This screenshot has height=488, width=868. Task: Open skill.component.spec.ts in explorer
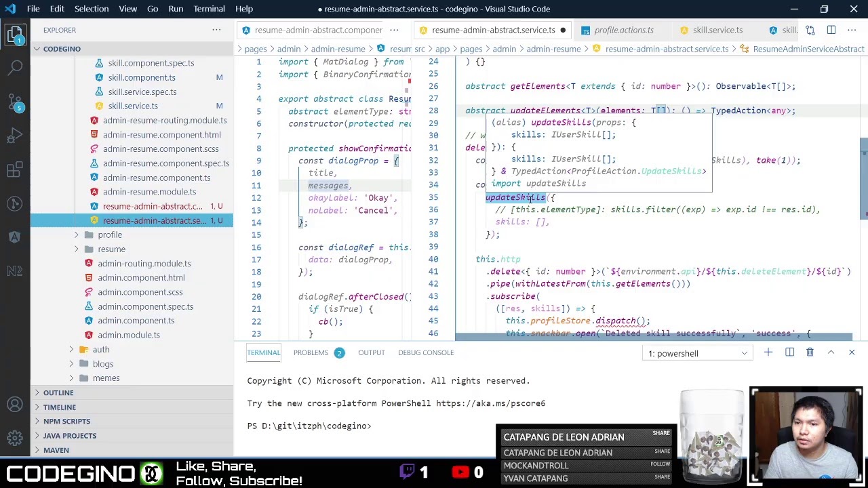click(x=151, y=63)
